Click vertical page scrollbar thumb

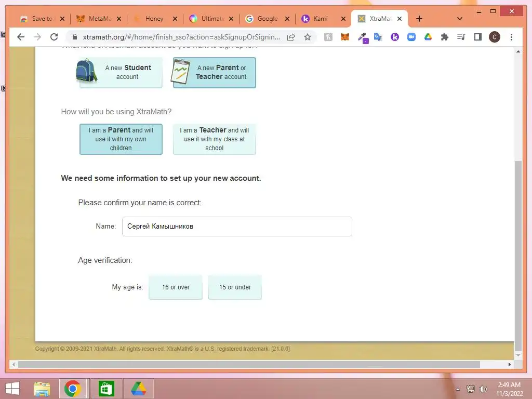(518, 256)
